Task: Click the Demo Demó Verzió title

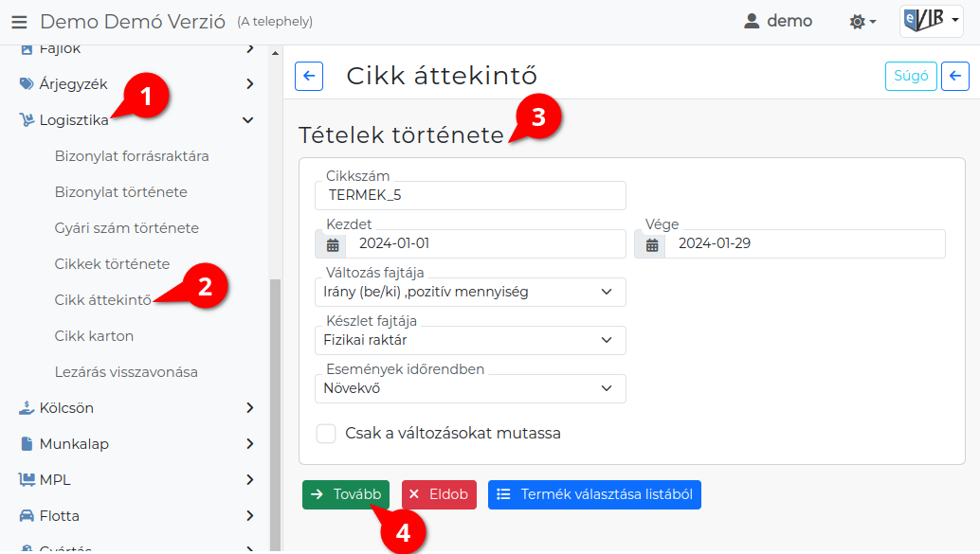Action: coord(133,22)
